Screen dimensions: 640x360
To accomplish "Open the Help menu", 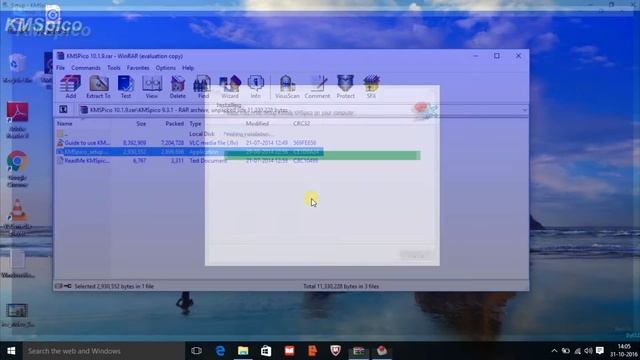I will 188,68.
